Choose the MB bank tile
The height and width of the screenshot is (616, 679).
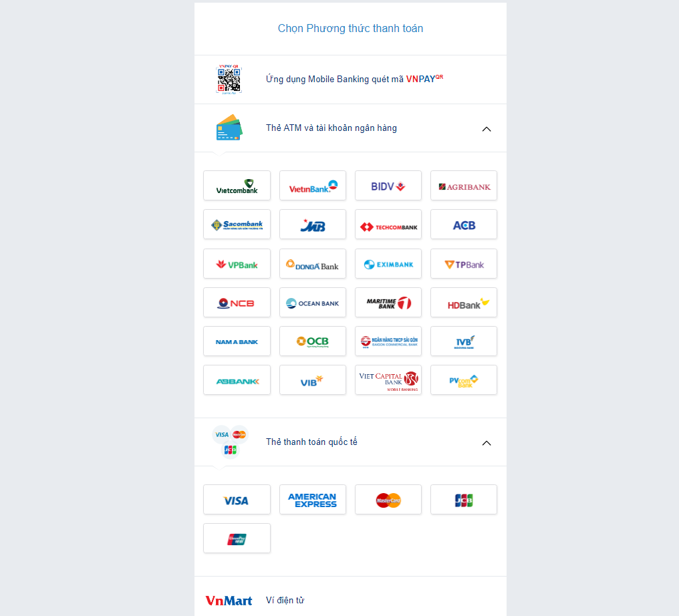pyautogui.click(x=313, y=224)
